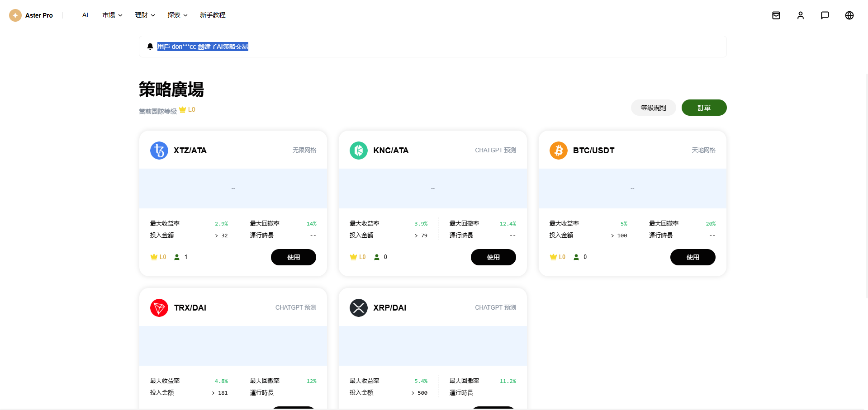The height and width of the screenshot is (410, 868).
Task: Click the Aster Pro brand name
Action: pyautogui.click(x=39, y=15)
